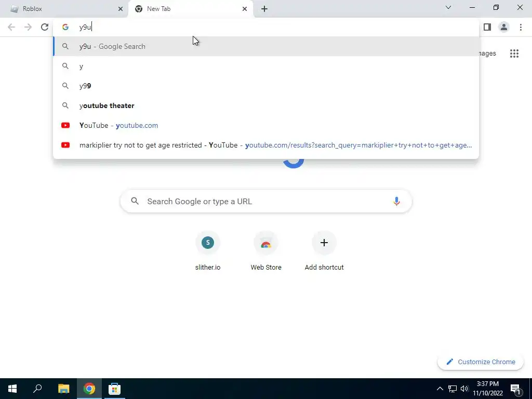
Task: Open the notification center icon
Action: click(x=515, y=389)
